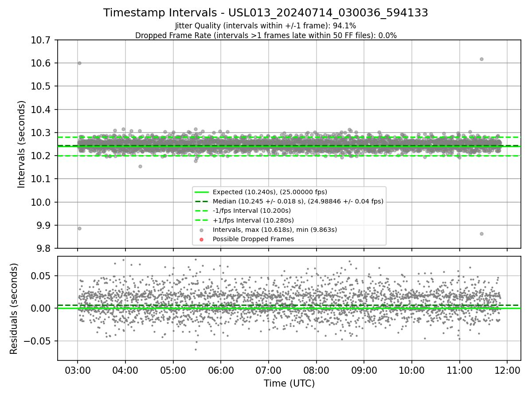Click the "Intervals (seconds)" y-axis label
The height and width of the screenshot is (399, 532).
[21, 144]
